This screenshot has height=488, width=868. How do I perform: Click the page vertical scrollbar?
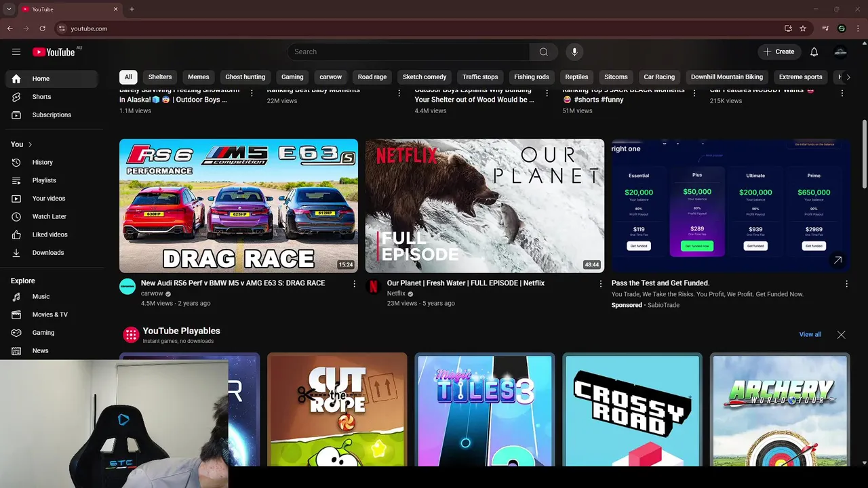coord(864,156)
